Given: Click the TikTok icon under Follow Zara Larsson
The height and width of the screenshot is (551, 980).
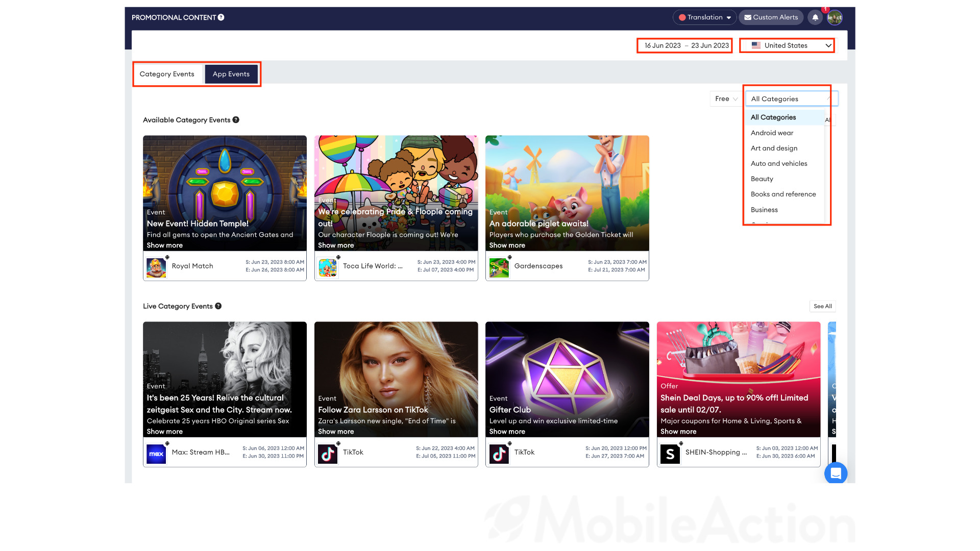Looking at the screenshot, I should 328,454.
